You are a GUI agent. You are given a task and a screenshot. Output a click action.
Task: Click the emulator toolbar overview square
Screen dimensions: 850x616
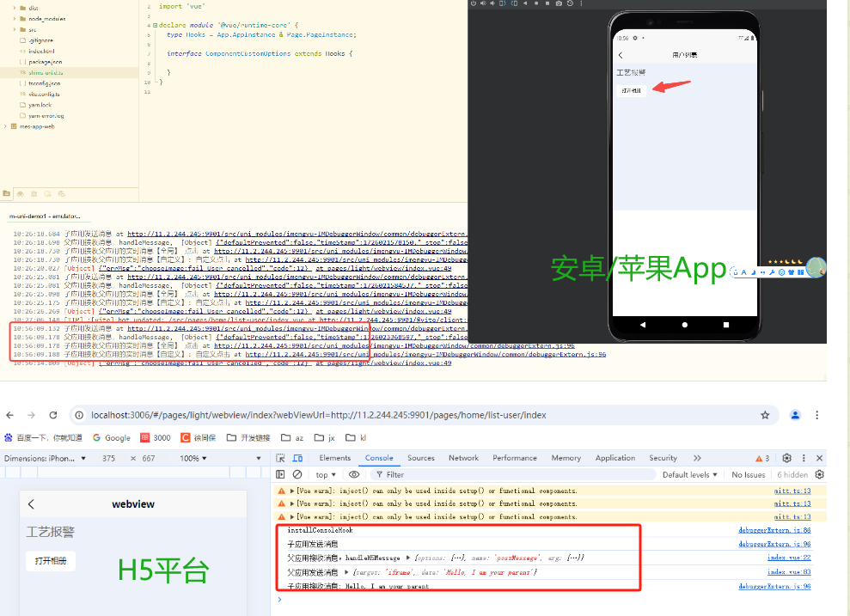547,3
